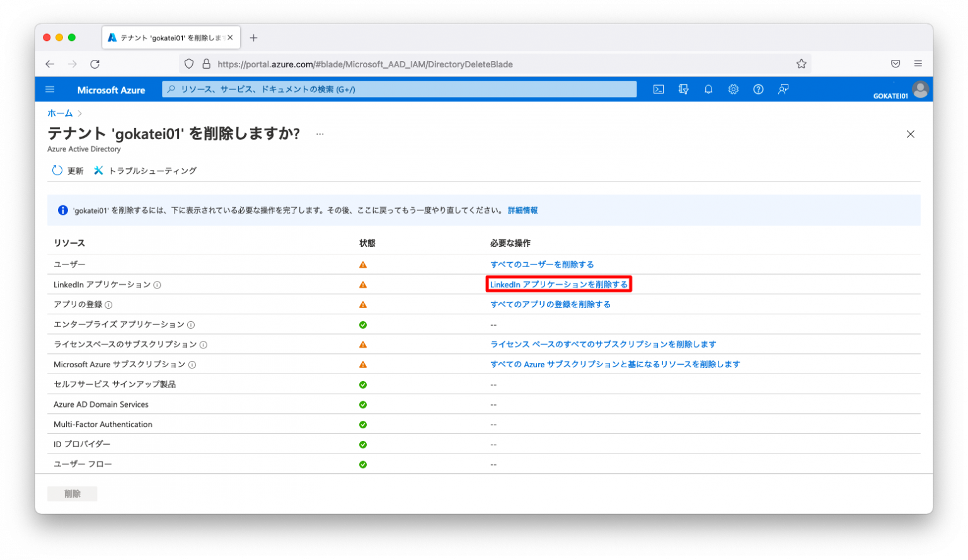This screenshot has width=968, height=560.
Task: Open the directories and subscriptions filter icon
Action: click(x=683, y=89)
